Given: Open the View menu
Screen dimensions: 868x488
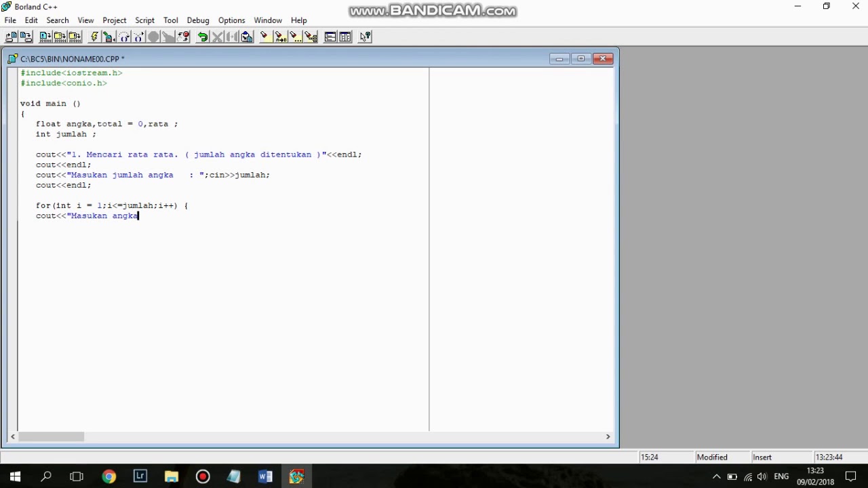Looking at the screenshot, I should [x=85, y=20].
